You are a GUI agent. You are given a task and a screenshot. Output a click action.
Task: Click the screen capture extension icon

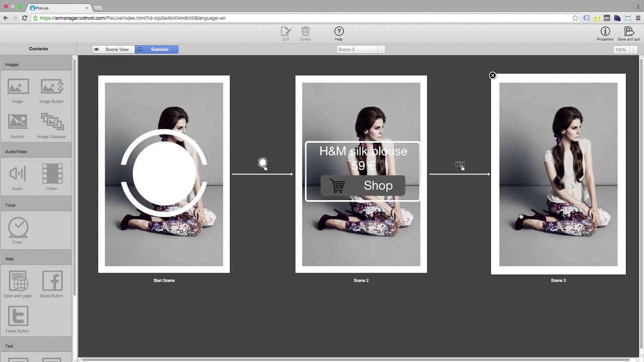point(627,18)
